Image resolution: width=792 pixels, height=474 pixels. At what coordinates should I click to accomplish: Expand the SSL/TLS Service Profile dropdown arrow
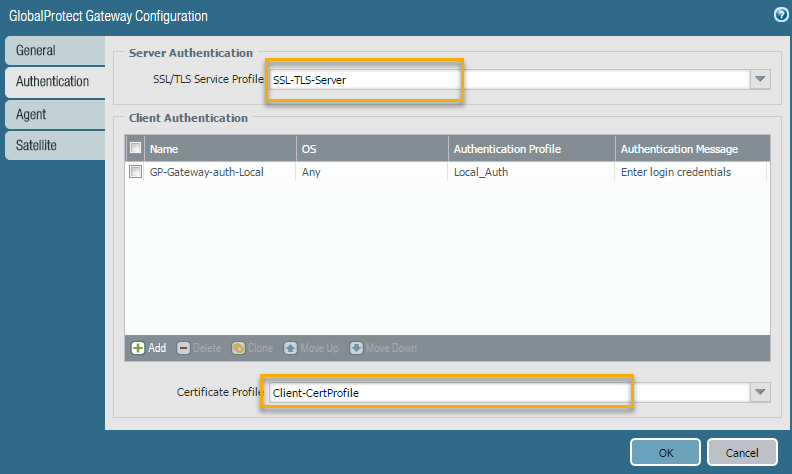click(760, 80)
